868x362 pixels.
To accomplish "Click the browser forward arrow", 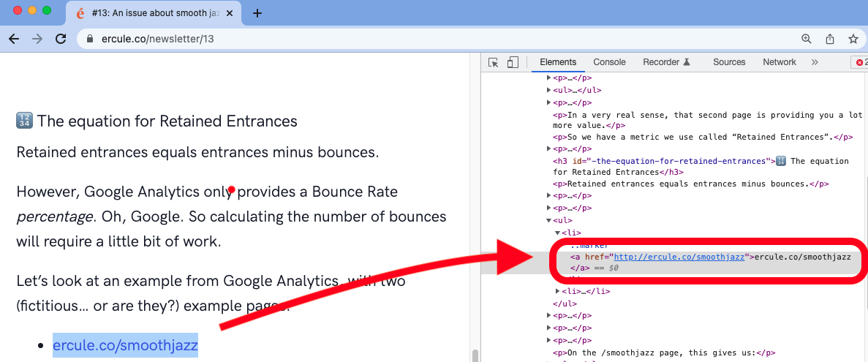I will click(37, 39).
